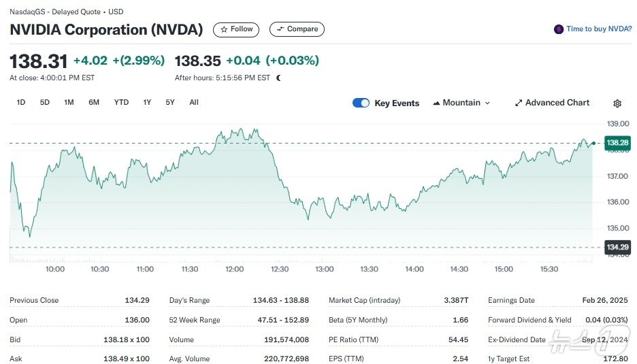The height and width of the screenshot is (364, 637).
Task: Select the 1Y time range
Action: point(147,102)
